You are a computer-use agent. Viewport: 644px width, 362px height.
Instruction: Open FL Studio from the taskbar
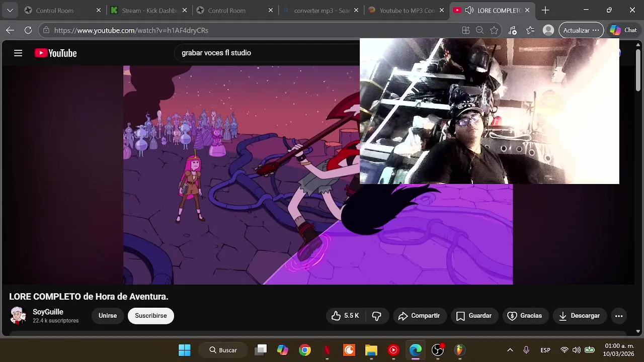point(459,350)
